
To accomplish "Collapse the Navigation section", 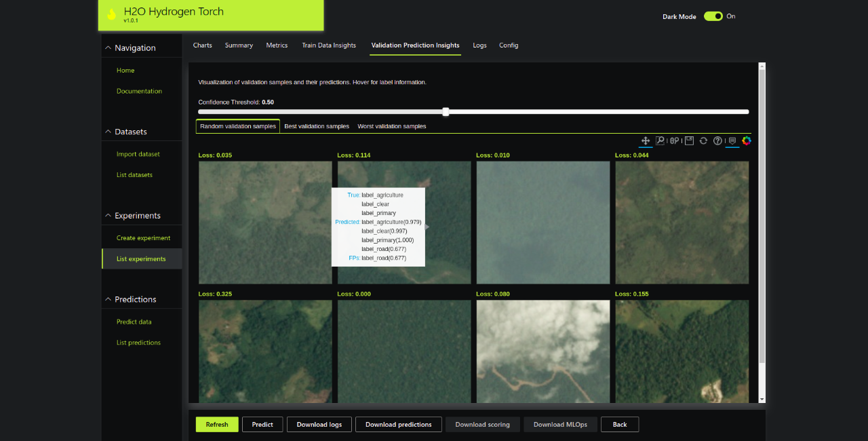I will (x=108, y=48).
